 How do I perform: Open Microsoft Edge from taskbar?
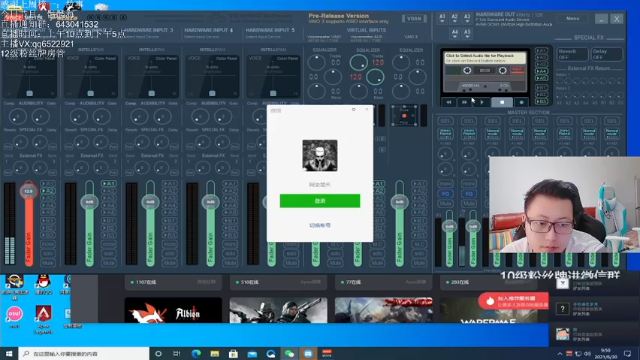[196, 353]
